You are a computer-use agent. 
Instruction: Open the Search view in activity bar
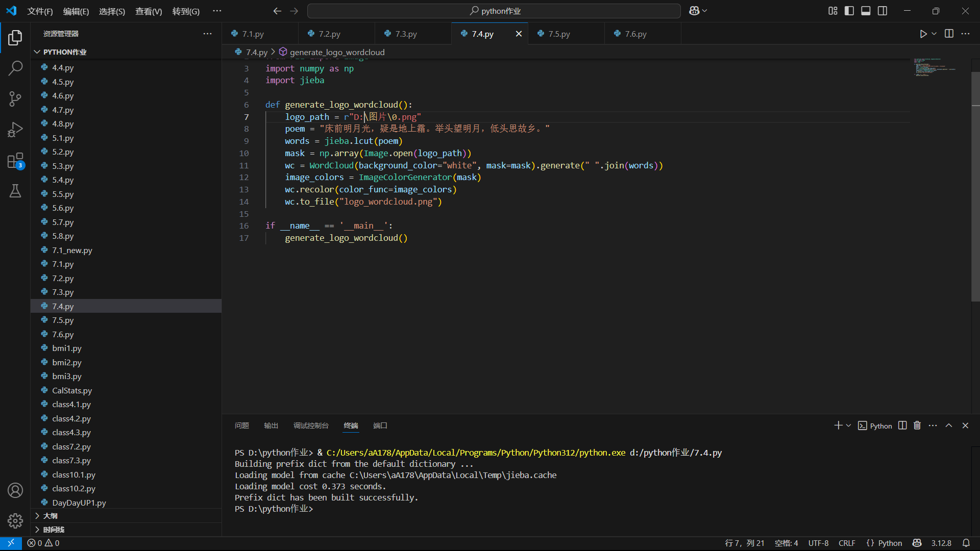click(15, 68)
